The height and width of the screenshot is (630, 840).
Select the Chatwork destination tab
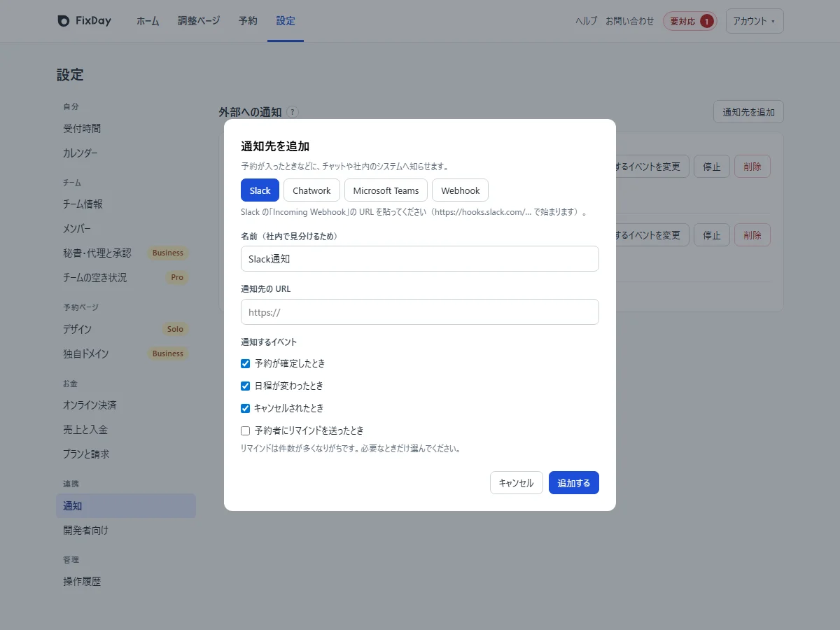[x=311, y=190]
